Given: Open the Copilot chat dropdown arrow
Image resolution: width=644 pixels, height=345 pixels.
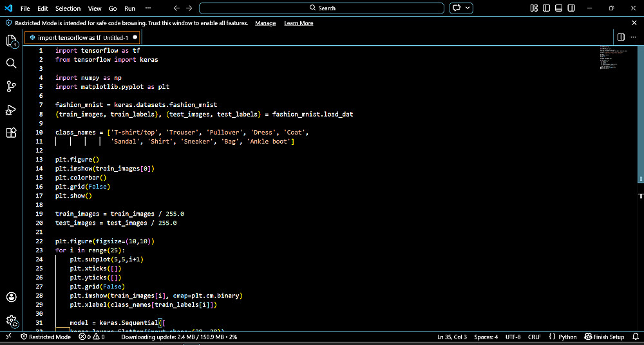Looking at the screenshot, I should pos(468,8).
